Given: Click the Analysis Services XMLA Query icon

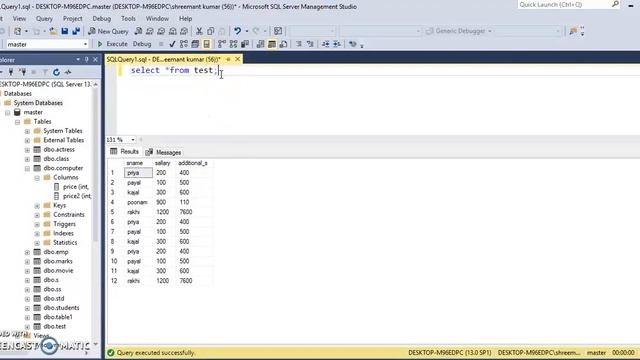Looking at the screenshot, I should pos(173,31).
